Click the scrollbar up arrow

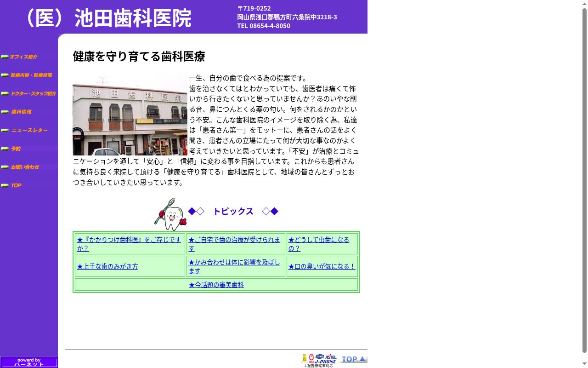(584, 4)
